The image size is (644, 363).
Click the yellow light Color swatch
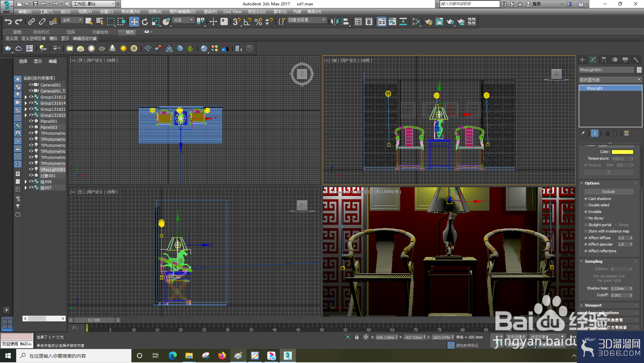click(x=622, y=152)
